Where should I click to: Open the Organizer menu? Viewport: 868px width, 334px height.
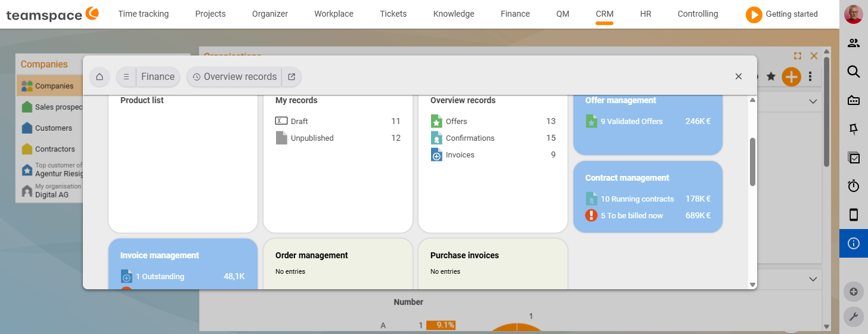tap(270, 14)
